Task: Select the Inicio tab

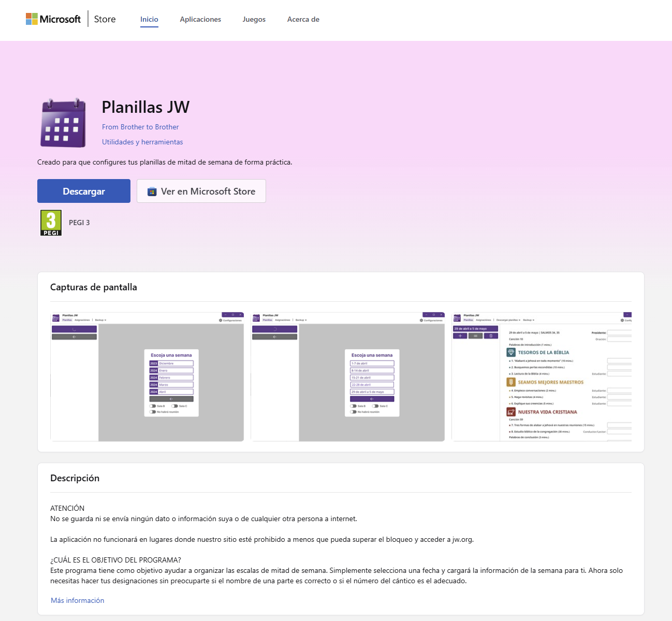Action: click(149, 19)
